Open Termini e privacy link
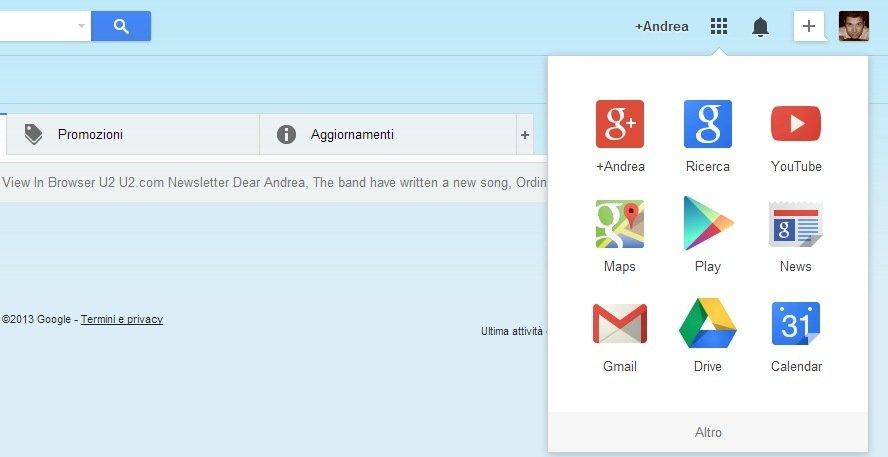The height and width of the screenshot is (457, 888). 122,319
